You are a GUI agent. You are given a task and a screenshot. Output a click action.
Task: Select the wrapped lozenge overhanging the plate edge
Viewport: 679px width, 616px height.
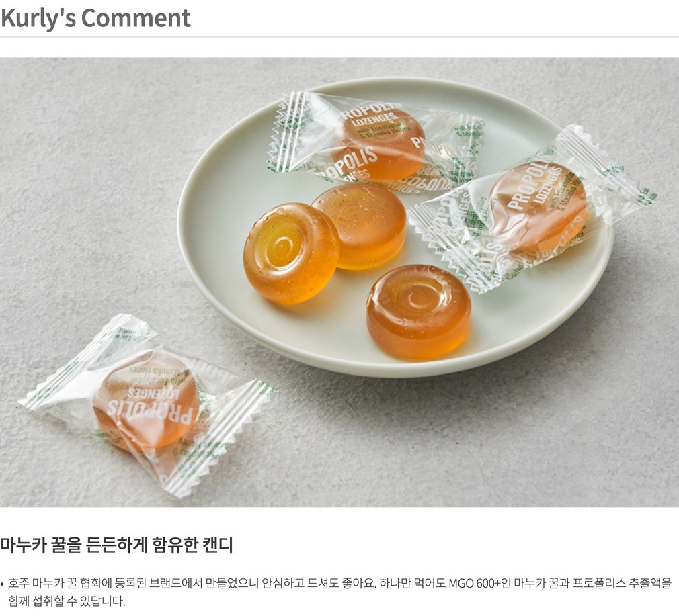pyautogui.click(x=532, y=210)
